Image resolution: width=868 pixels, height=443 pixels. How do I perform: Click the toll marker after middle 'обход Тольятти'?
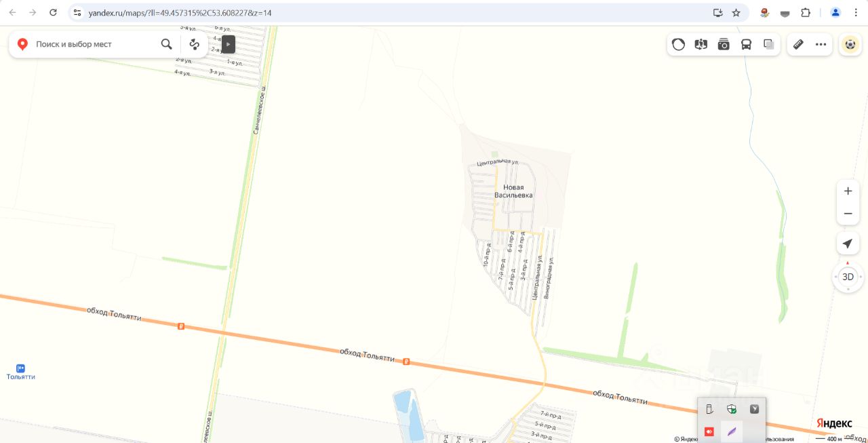(x=406, y=362)
